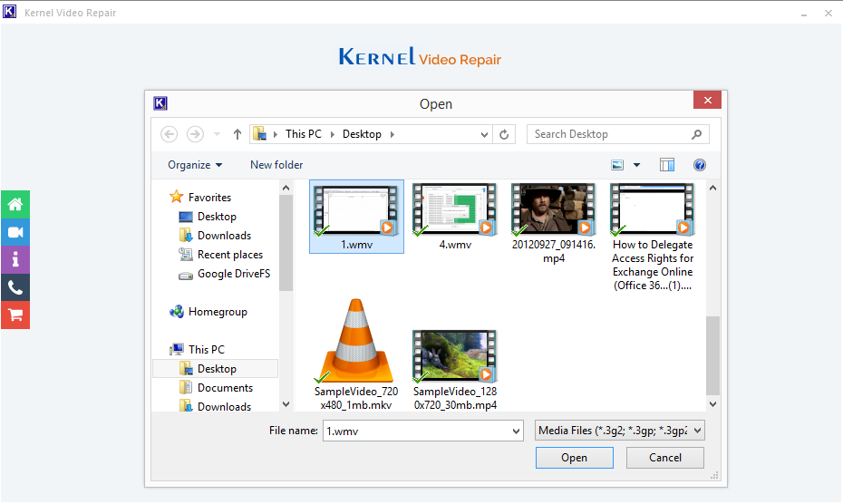Expand arrow after This PC in path
The width and height of the screenshot is (843, 504).
point(333,134)
